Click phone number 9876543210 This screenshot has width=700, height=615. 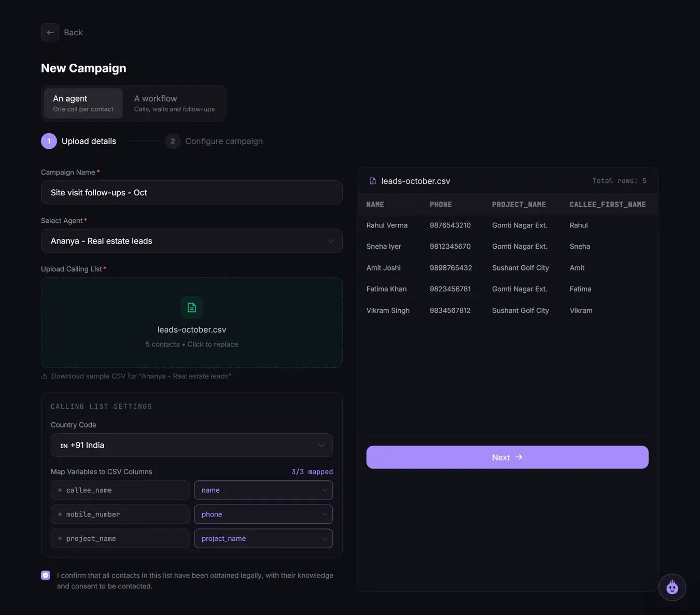450,225
